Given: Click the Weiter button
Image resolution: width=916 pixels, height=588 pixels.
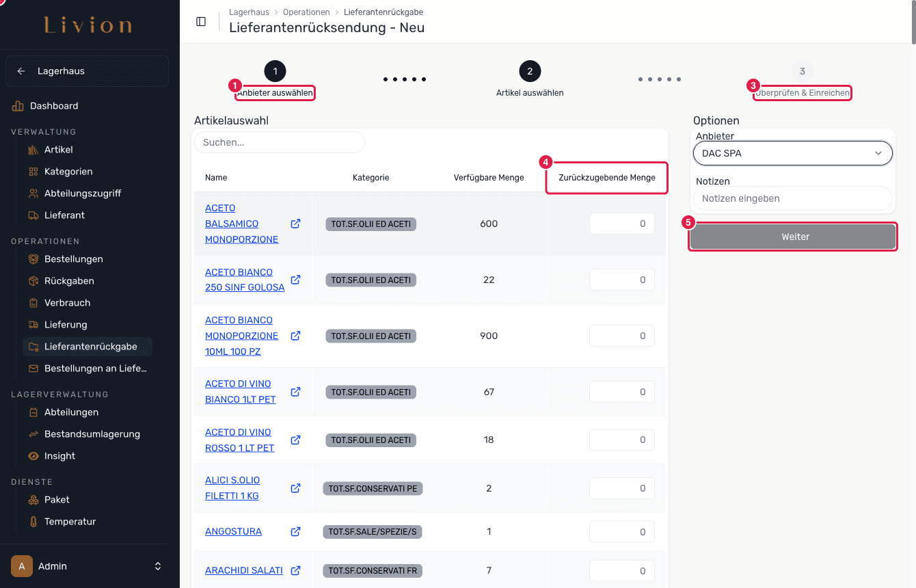Looking at the screenshot, I should pyautogui.click(x=793, y=237).
